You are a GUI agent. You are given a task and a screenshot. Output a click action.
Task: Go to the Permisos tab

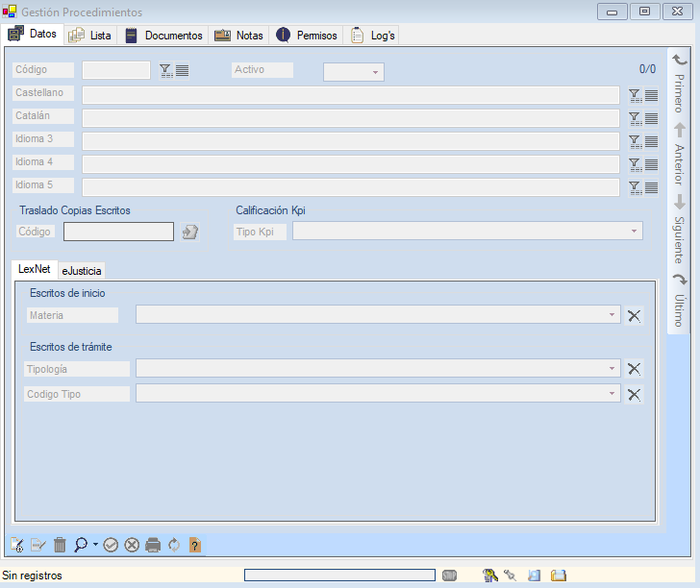tap(308, 36)
